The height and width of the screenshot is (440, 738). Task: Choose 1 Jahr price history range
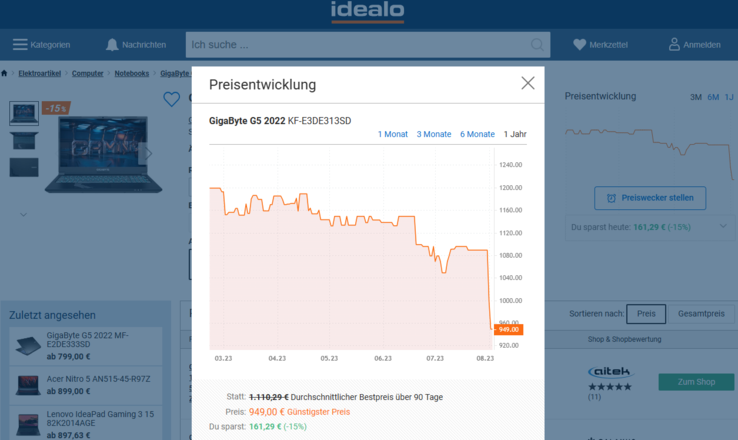(x=515, y=134)
